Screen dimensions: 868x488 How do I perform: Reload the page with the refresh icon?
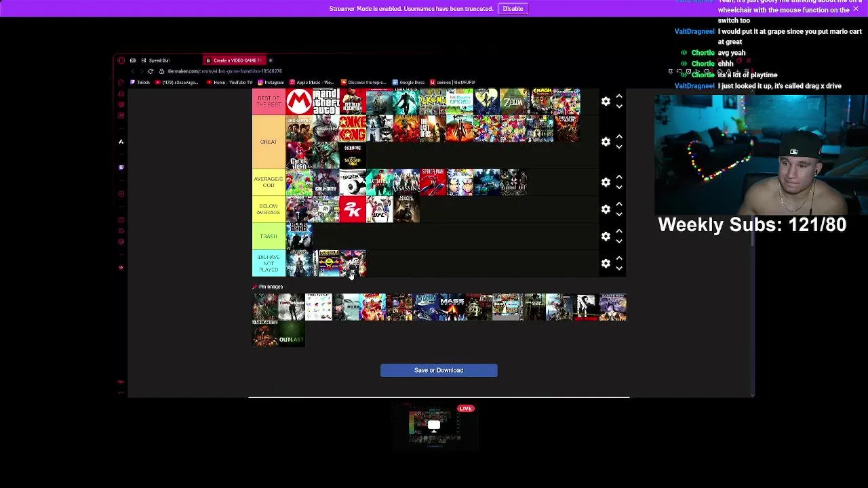point(151,71)
